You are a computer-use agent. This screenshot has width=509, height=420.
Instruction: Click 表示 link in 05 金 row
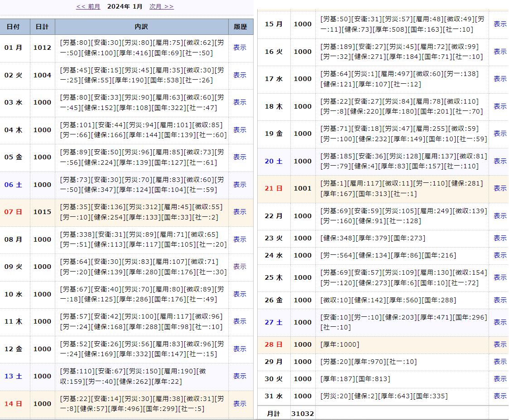240,157
